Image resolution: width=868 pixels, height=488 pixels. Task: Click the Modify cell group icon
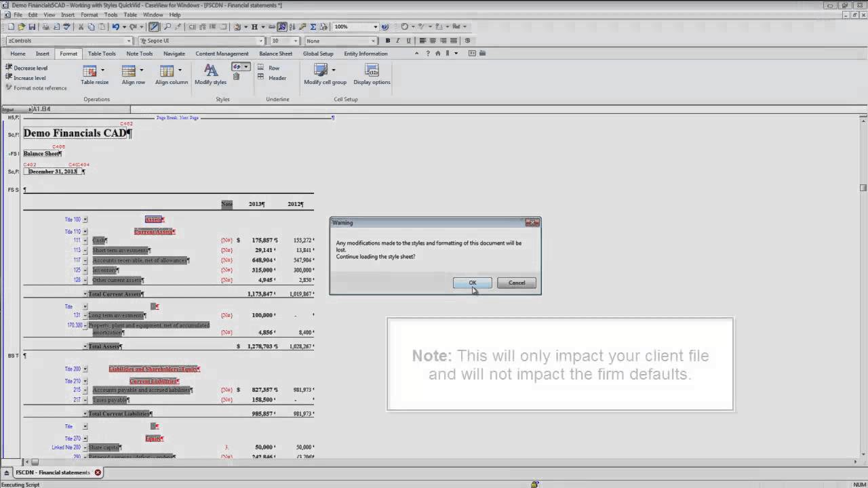tap(321, 70)
